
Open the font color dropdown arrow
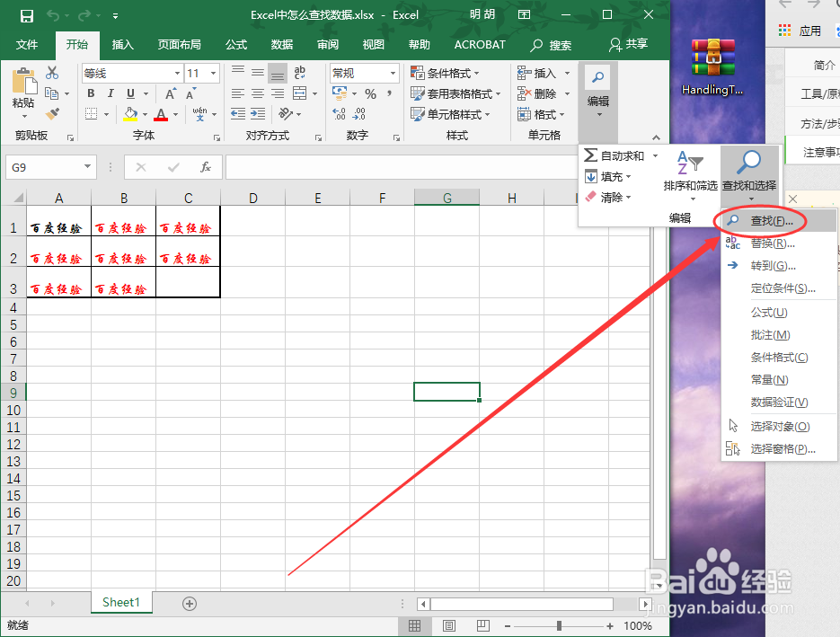tap(175, 115)
